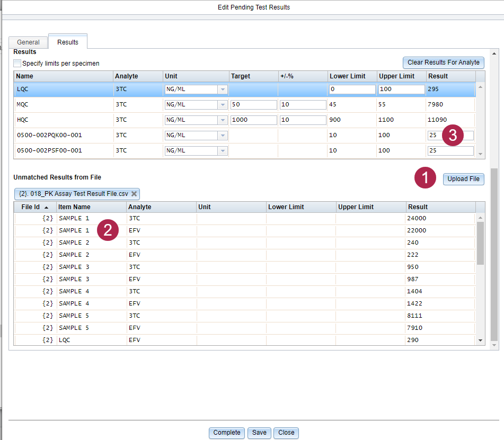
Task: Click the HQC result value 11090
Action: point(437,120)
